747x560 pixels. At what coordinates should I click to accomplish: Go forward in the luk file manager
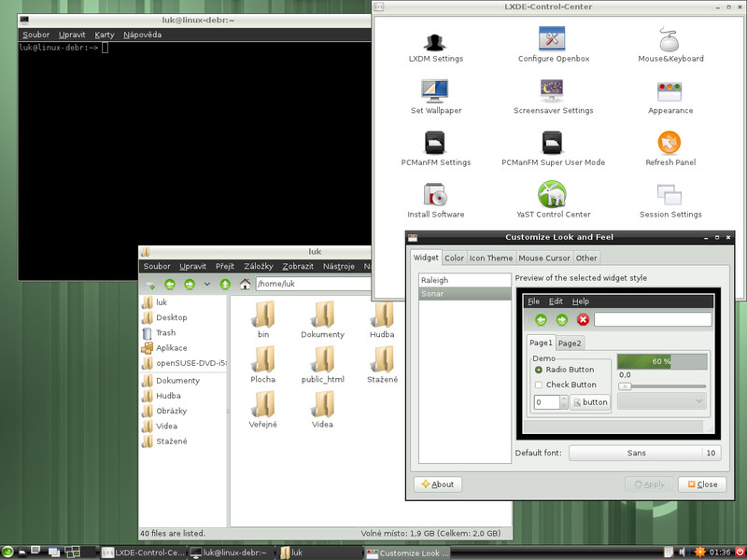pyautogui.click(x=190, y=285)
